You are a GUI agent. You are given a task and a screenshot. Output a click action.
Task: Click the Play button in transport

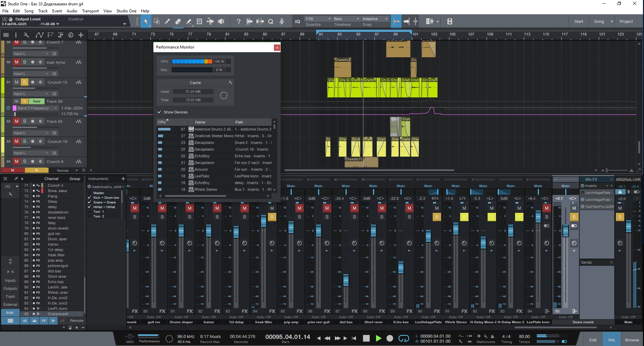378,338
